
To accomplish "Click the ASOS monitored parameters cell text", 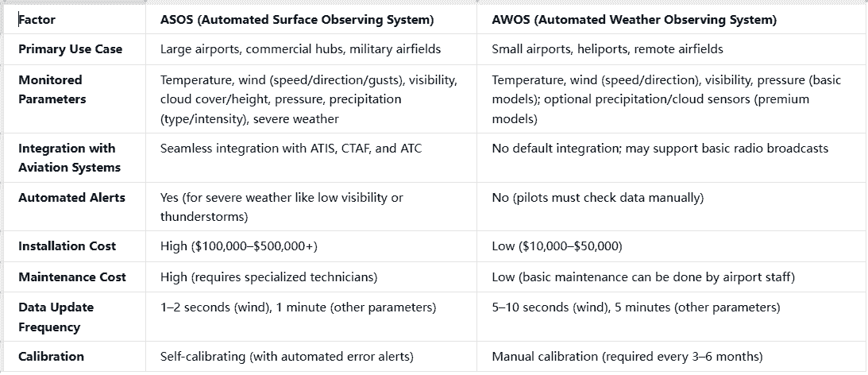I will 308,99.
